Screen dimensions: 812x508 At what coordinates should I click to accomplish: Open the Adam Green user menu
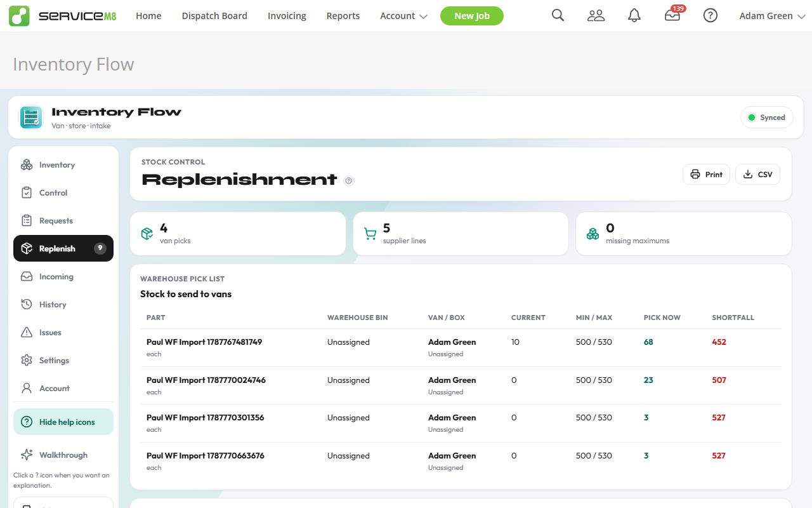pos(772,16)
